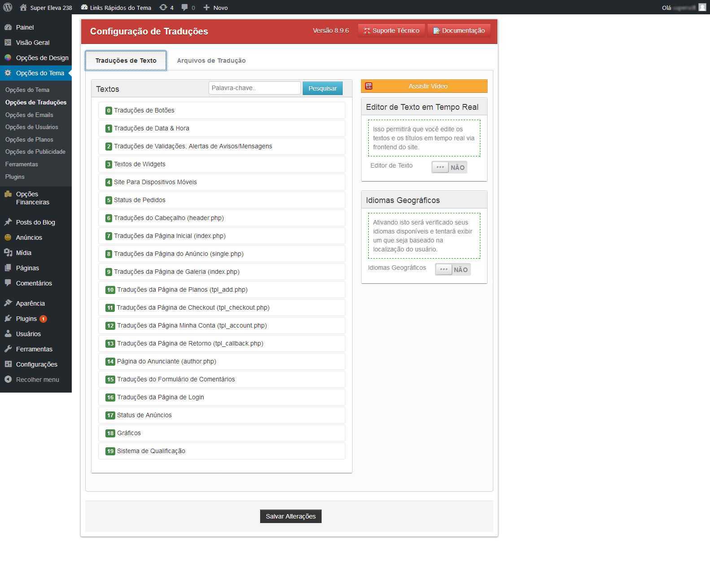Click the Opções de Design color wheel icon
Screen dimensions: 710x588
pos(8,58)
